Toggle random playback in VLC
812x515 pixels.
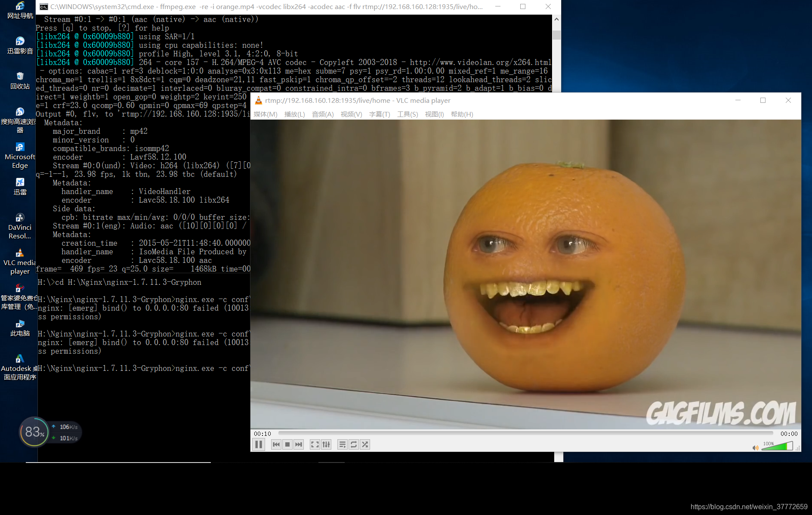365,444
